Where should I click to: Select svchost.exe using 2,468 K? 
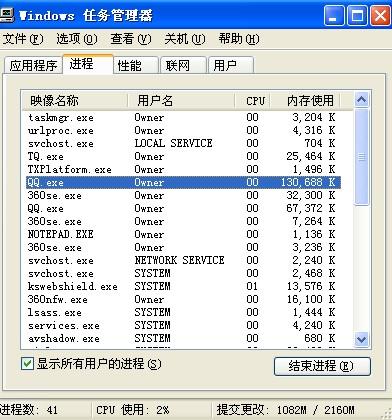pyautogui.click(x=183, y=273)
